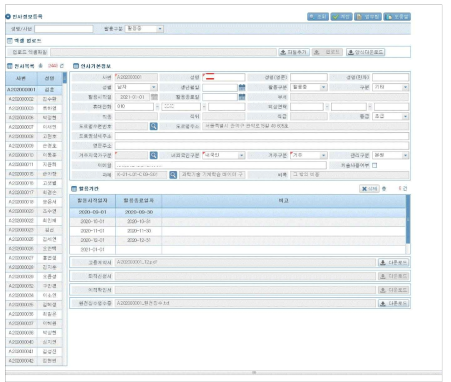
Task: Open calendar picker beside 활동종료일 end date field
Action: click(242, 97)
